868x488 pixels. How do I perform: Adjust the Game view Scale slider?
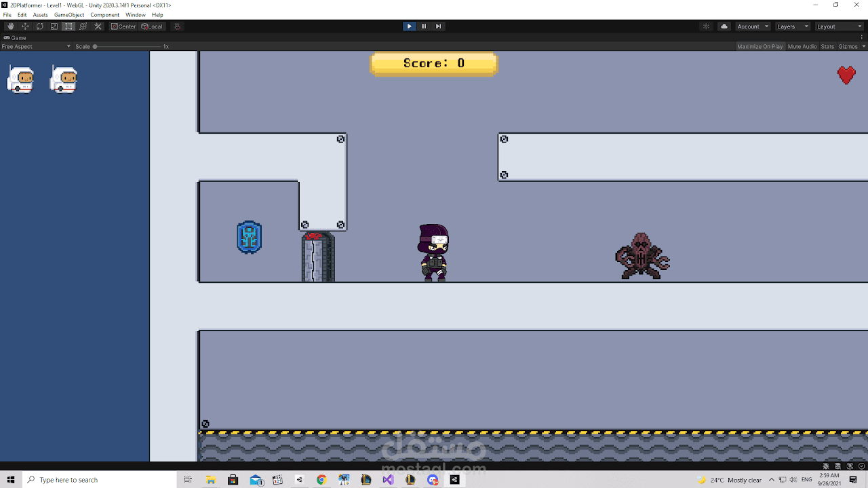(x=127, y=46)
